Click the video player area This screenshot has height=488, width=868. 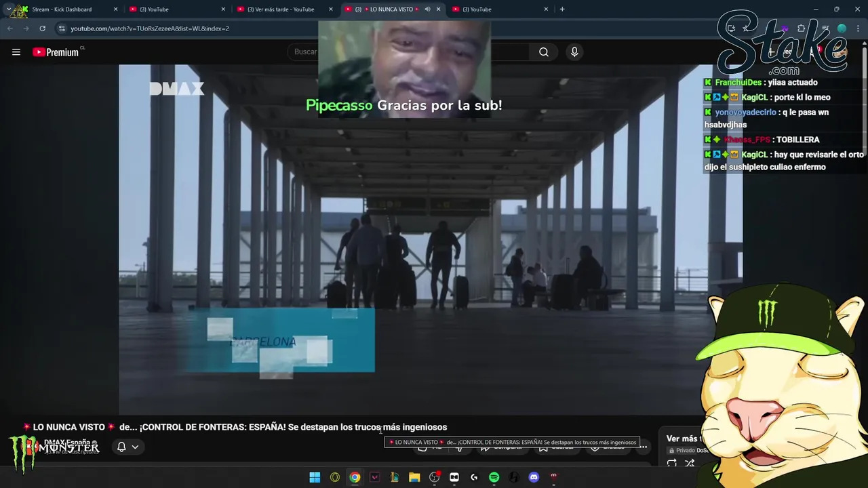(431, 239)
